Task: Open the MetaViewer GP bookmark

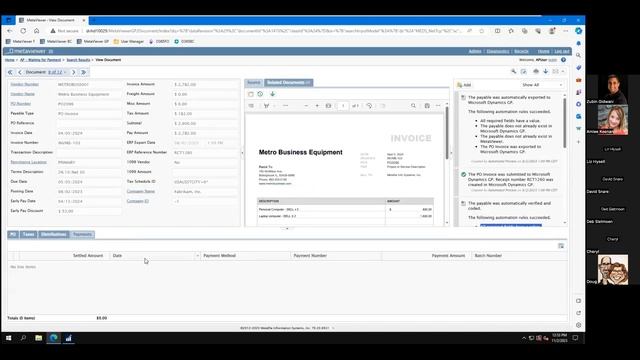Action: 93,41
